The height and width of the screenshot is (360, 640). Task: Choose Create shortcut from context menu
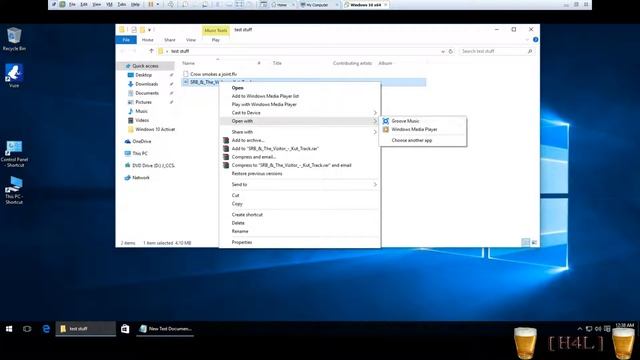click(x=247, y=214)
